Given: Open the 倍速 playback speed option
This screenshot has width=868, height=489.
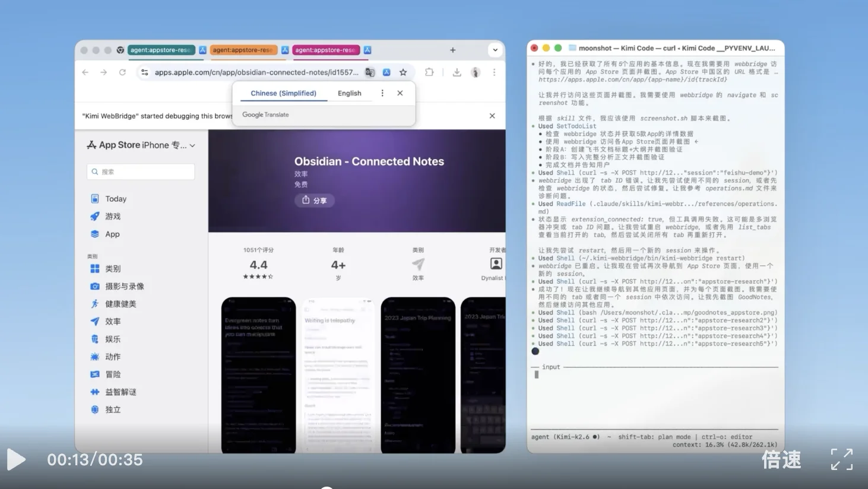Looking at the screenshot, I should tap(781, 459).
